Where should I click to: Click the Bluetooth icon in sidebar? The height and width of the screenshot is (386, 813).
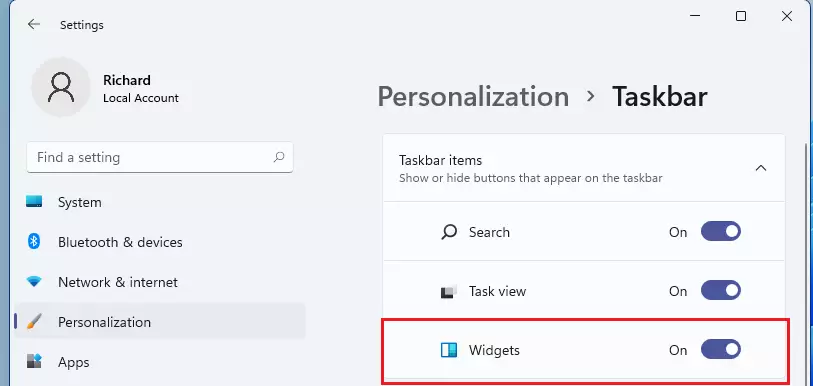pyautogui.click(x=34, y=242)
